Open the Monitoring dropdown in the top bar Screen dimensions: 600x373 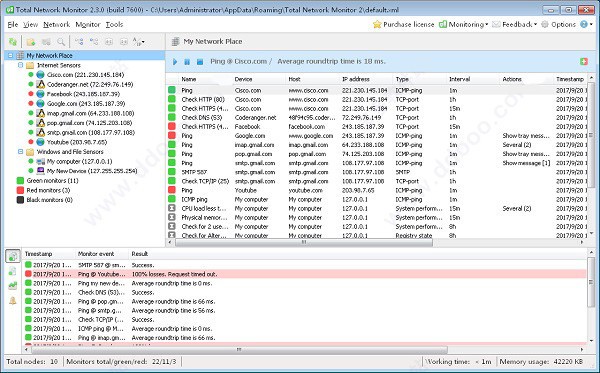pos(463,24)
